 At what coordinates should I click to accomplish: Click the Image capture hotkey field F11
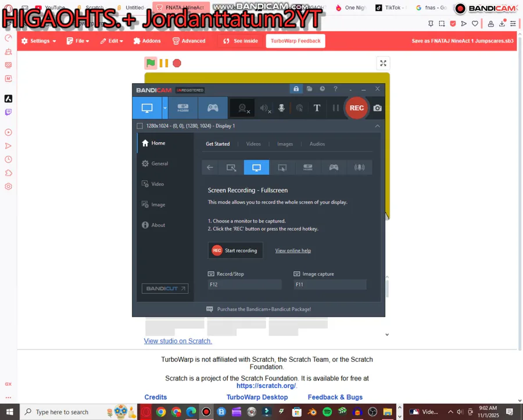[330, 285]
